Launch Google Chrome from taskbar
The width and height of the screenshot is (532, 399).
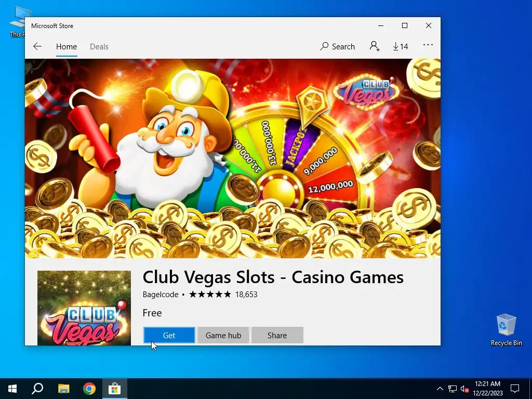[x=89, y=389]
